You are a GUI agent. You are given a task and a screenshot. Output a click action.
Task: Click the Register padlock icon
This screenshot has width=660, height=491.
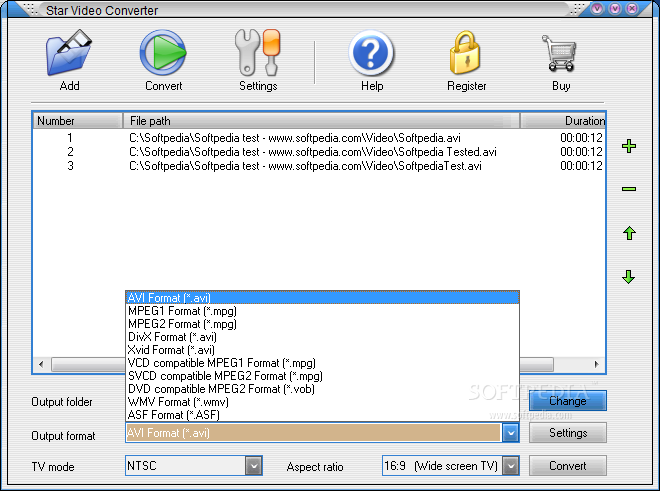(x=465, y=53)
